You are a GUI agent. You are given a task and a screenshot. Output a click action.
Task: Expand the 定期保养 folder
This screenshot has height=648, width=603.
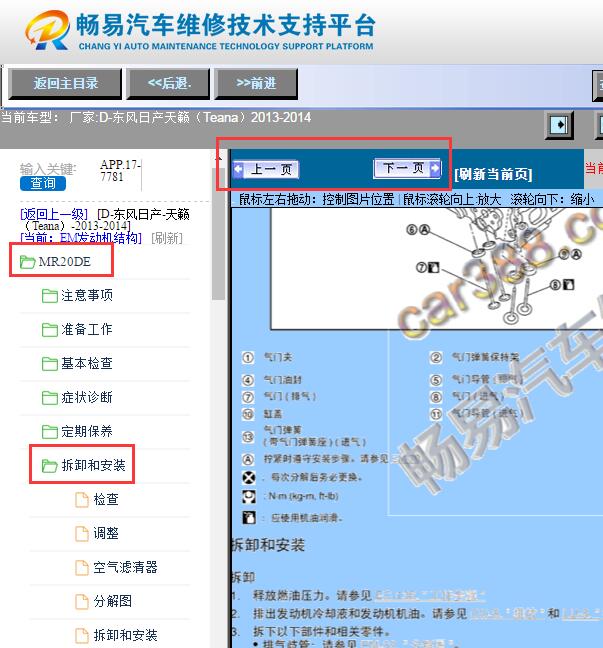coord(87,431)
